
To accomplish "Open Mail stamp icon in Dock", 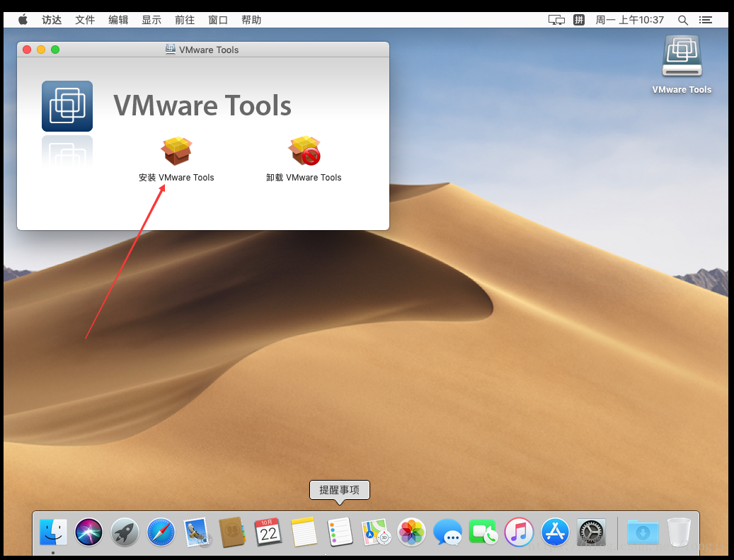I will coord(197,532).
